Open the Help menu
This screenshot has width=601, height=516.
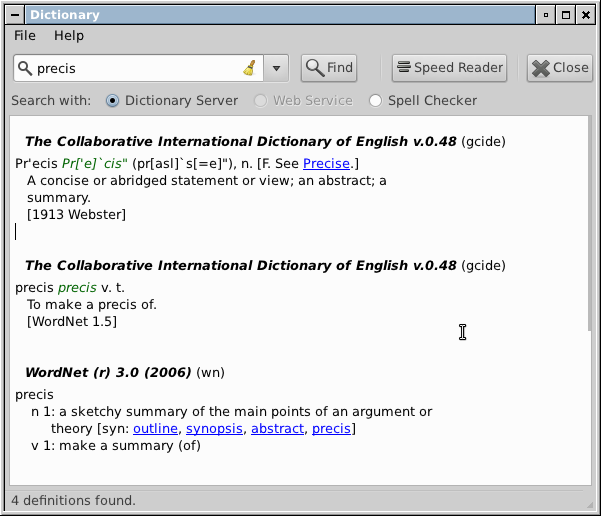(x=69, y=36)
